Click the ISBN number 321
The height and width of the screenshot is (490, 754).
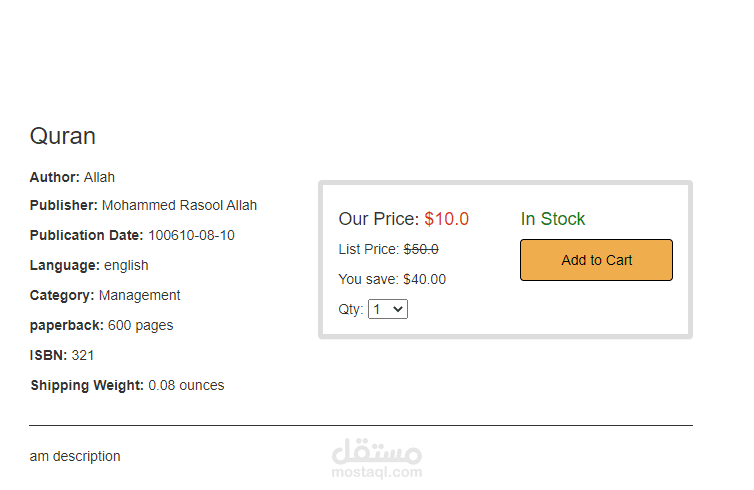tap(83, 355)
